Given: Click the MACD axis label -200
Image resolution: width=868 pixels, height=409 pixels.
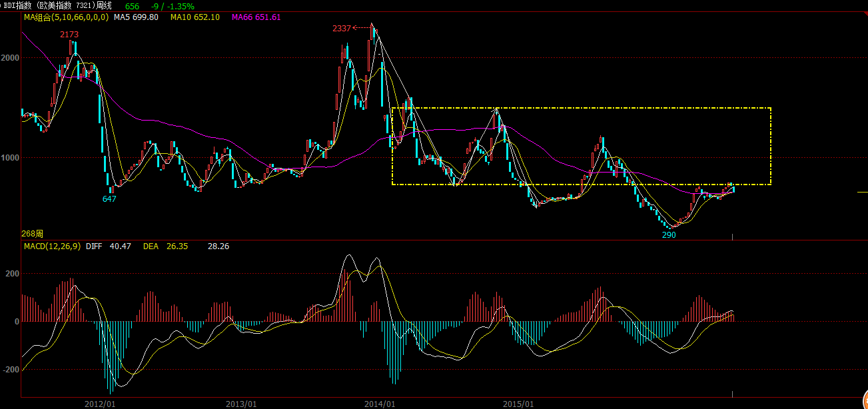Looking at the screenshot, I should point(11,370).
